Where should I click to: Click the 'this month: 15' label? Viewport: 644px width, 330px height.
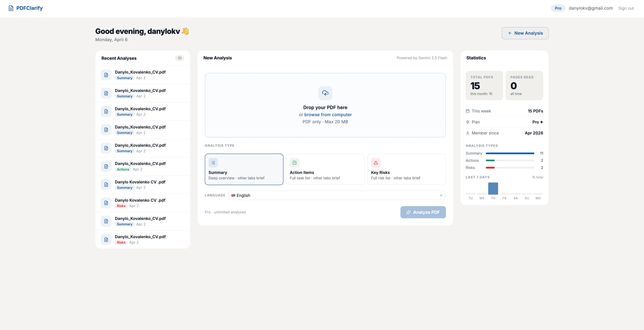481,94
